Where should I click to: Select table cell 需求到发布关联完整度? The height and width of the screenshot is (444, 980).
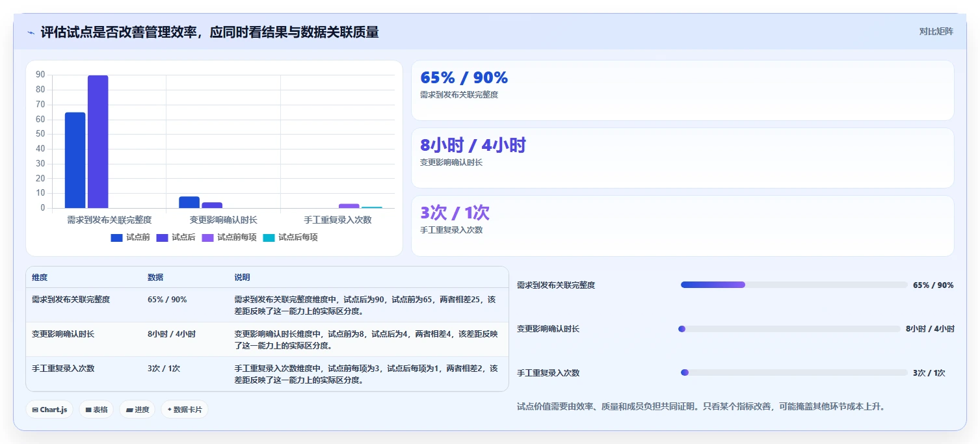71,300
